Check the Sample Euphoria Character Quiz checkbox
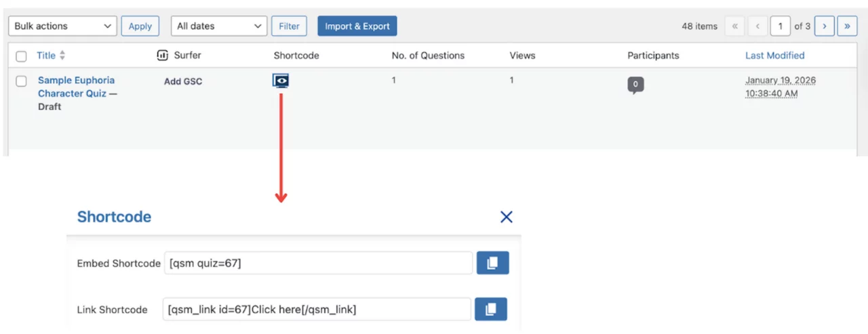The height and width of the screenshot is (334, 868). click(x=21, y=81)
